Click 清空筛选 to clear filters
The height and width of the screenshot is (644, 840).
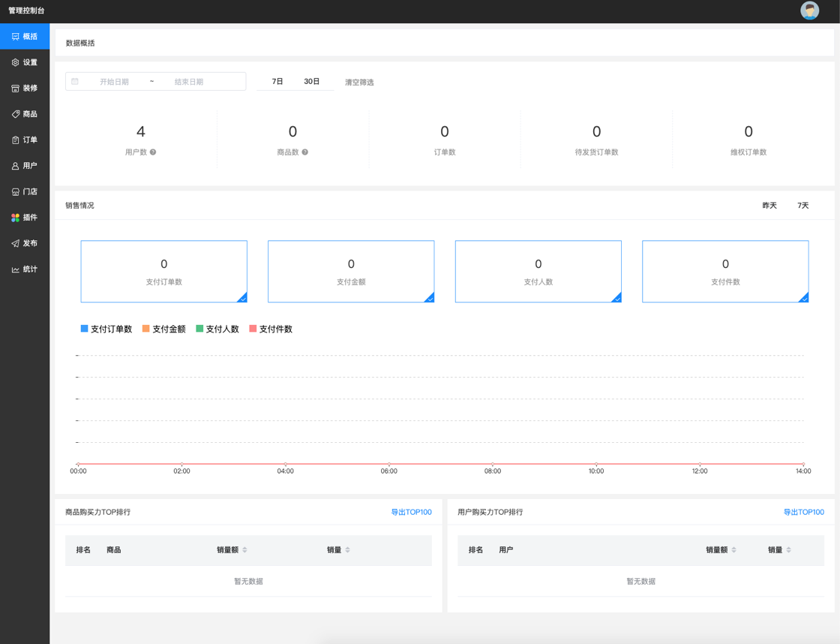[x=359, y=83]
